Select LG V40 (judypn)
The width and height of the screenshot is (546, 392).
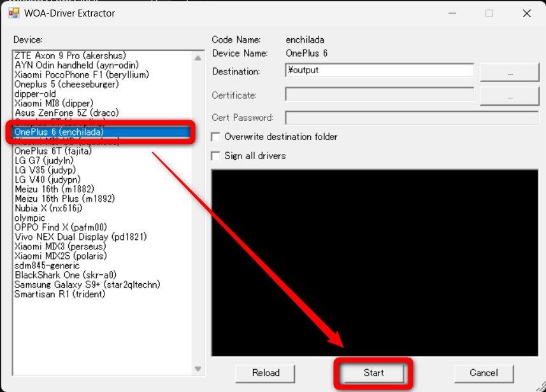48,180
